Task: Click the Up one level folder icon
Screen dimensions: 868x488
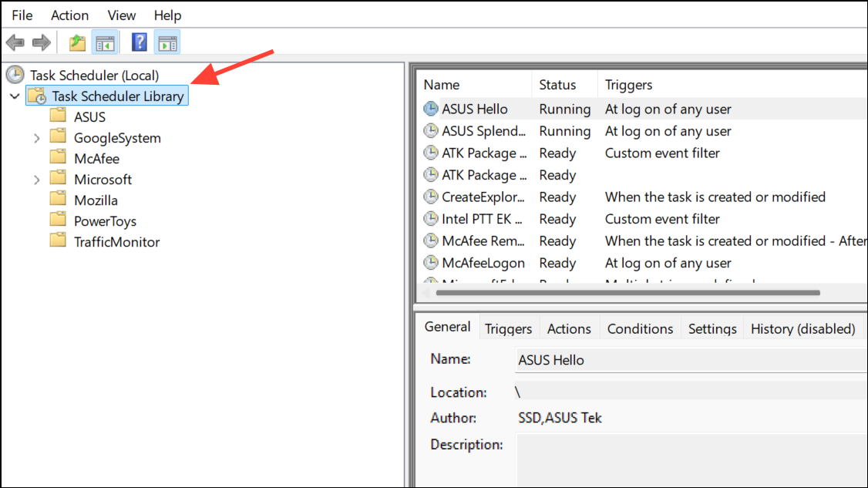Action: point(77,42)
